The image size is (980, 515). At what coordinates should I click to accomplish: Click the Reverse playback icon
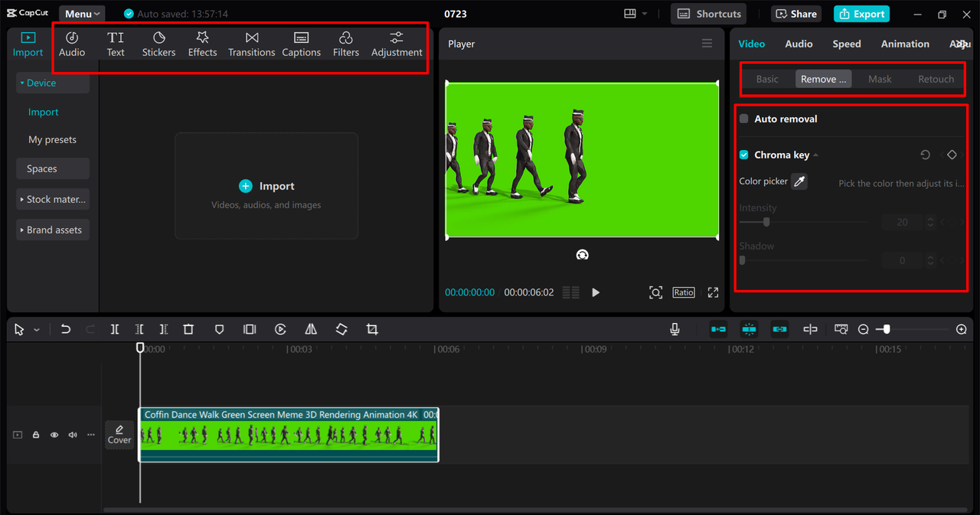[x=280, y=329]
